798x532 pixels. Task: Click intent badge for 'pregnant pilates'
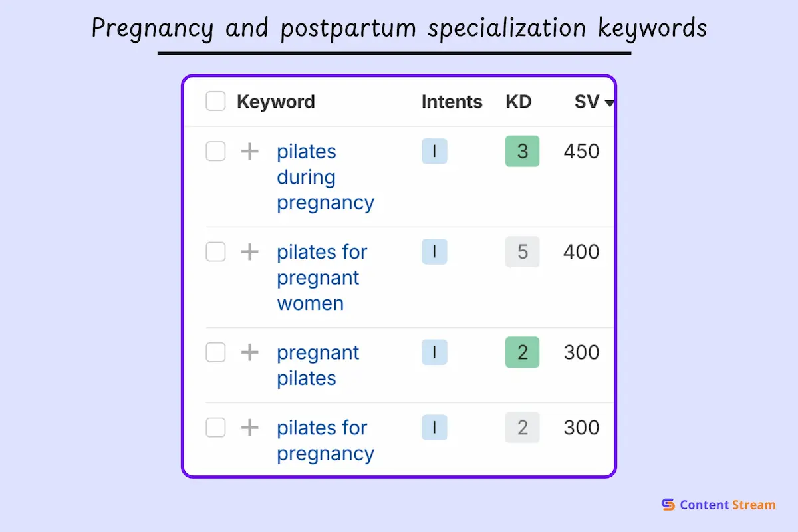pyautogui.click(x=434, y=352)
